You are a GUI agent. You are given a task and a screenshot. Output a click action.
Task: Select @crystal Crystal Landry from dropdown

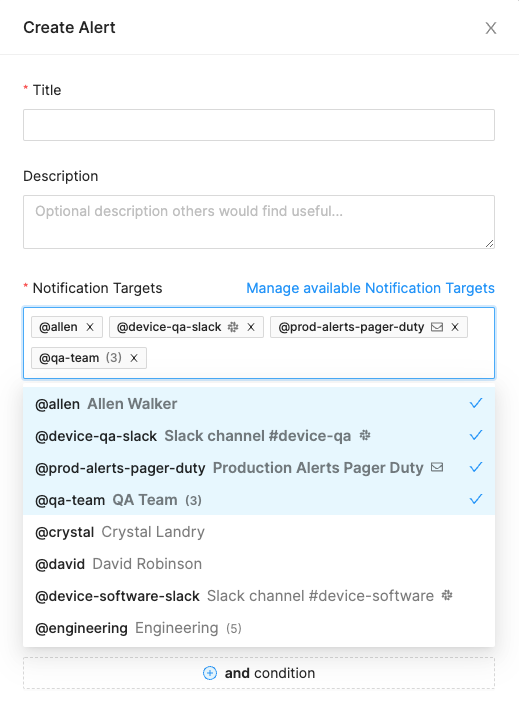[x=259, y=532]
